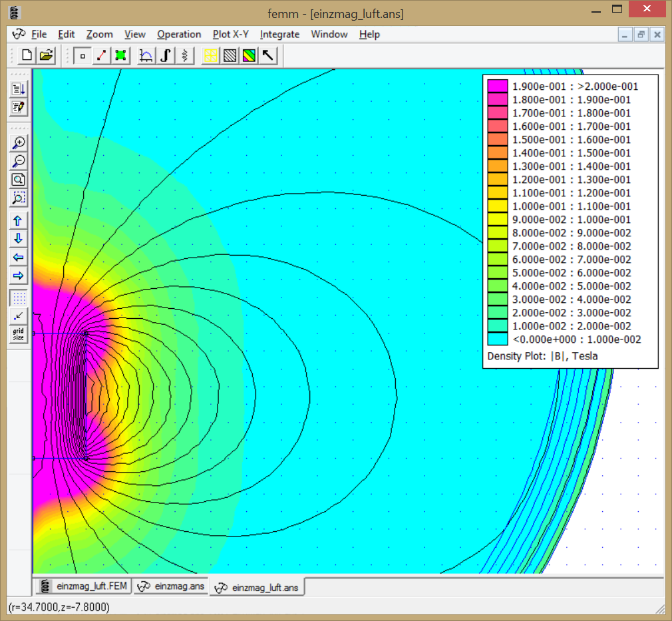Image resolution: width=672 pixels, height=621 pixels.
Task: Select the Contour mode red line icon
Action: click(x=102, y=56)
